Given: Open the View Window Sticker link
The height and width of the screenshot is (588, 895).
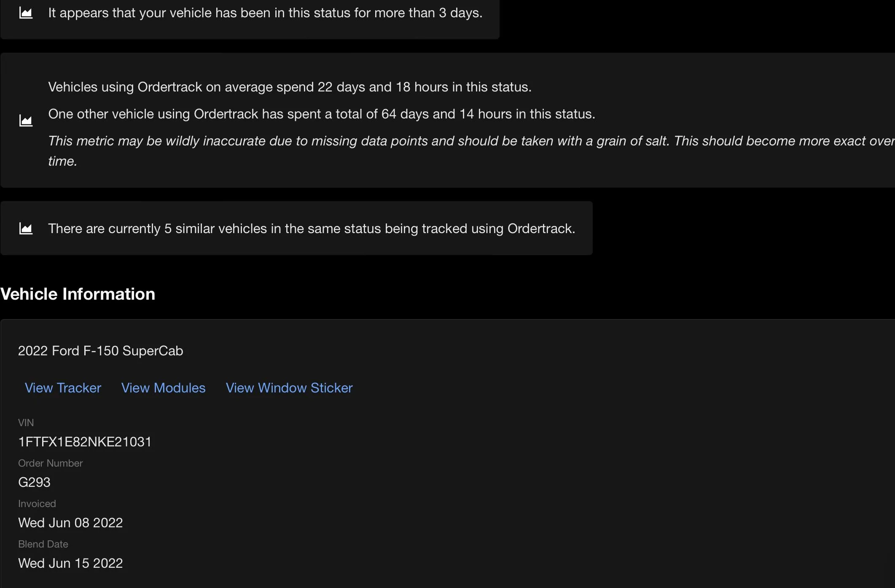Looking at the screenshot, I should tap(289, 388).
